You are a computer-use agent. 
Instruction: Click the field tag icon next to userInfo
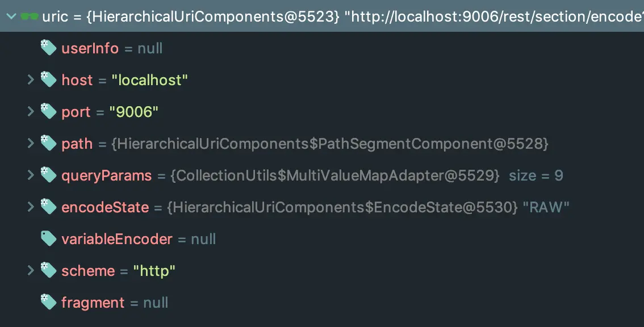point(48,48)
